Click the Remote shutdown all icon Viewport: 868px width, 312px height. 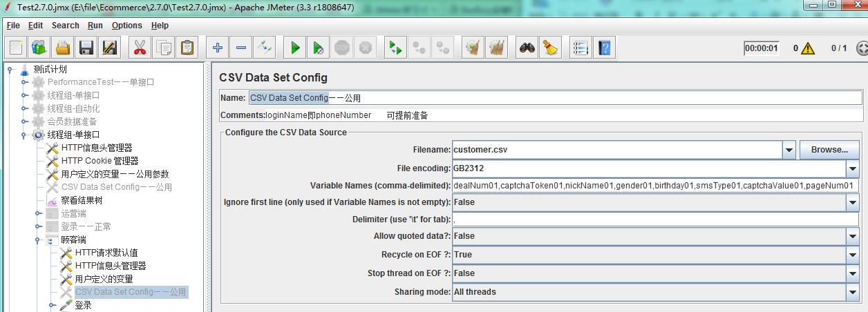[x=442, y=48]
